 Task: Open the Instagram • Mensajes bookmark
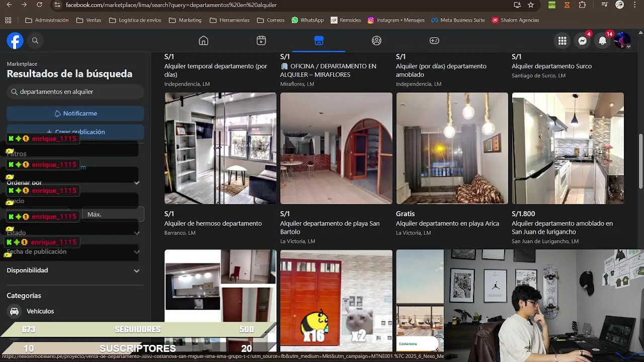[x=396, y=20]
